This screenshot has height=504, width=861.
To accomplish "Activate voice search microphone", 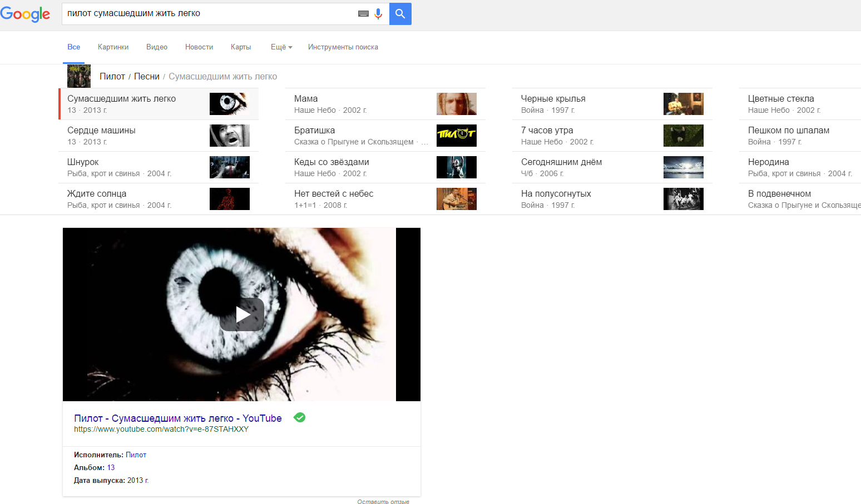I will click(x=378, y=14).
